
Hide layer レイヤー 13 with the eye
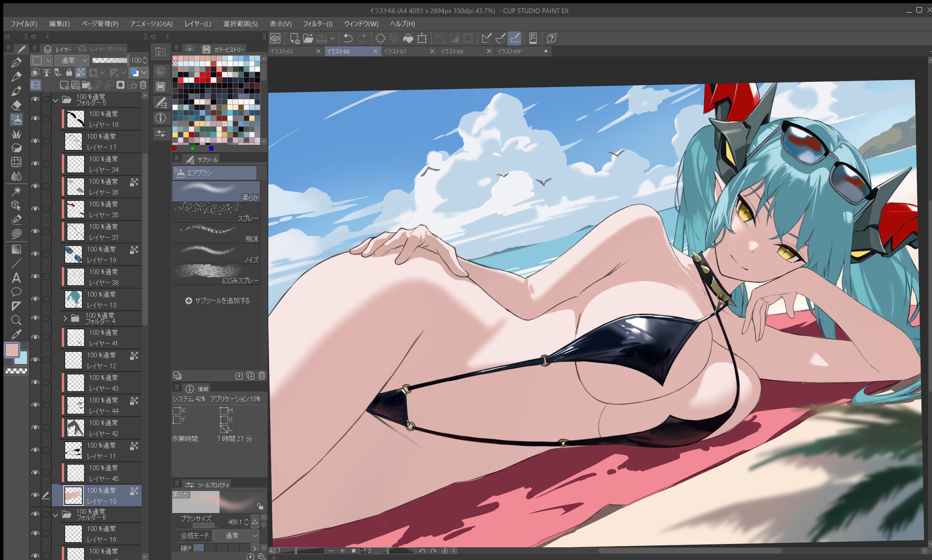[35, 299]
